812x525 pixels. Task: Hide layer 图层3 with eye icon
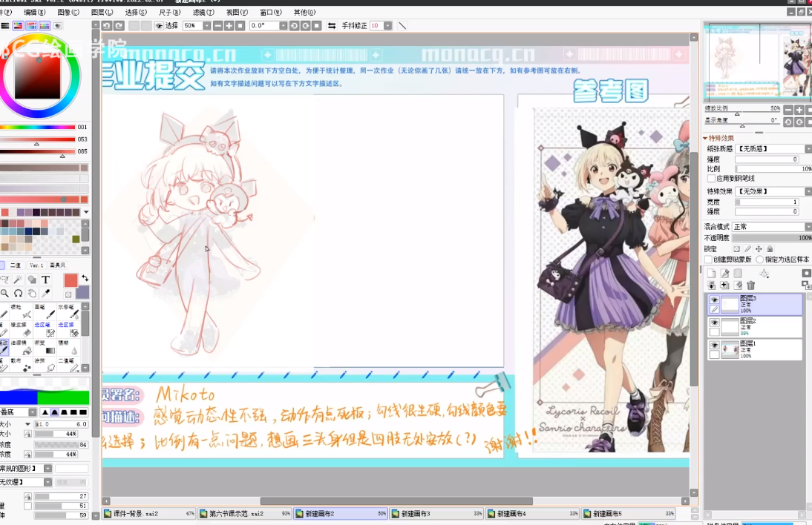(715, 300)
